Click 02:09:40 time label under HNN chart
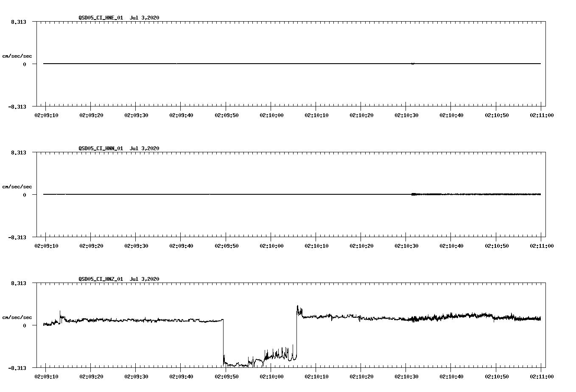The height and width of the screenshot is (392, 576). (x=181, y=246)
